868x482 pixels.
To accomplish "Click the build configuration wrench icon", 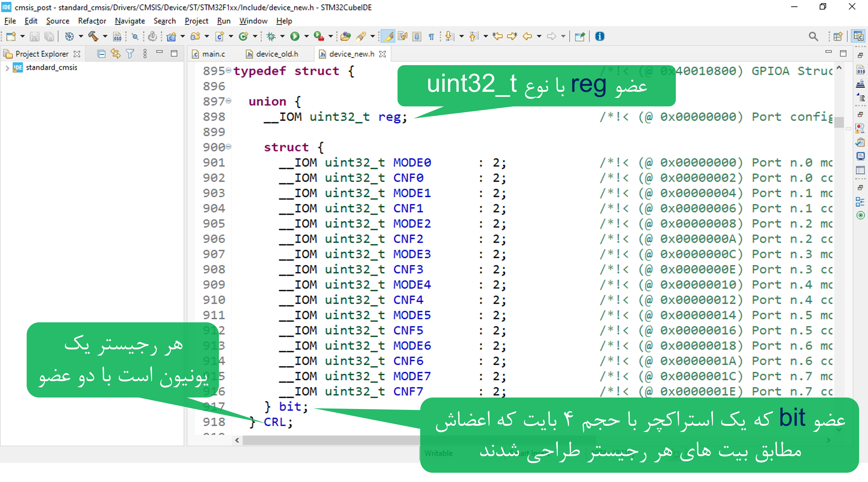I will [x=69, y=36].
